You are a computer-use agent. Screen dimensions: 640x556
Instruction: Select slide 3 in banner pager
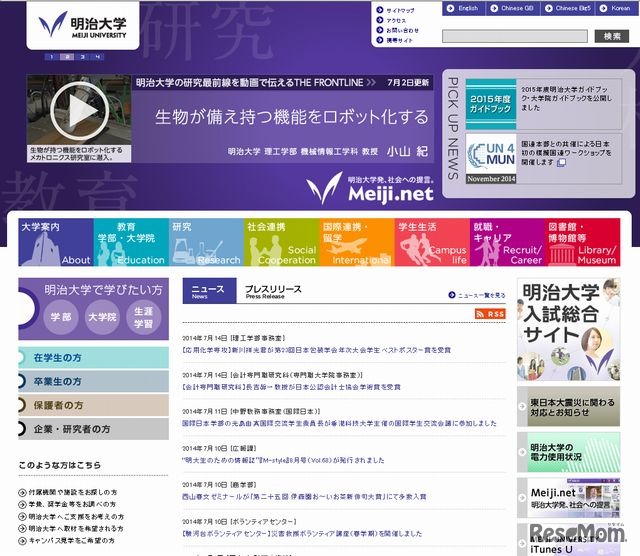pyautogui.click(x=82, y=57)
